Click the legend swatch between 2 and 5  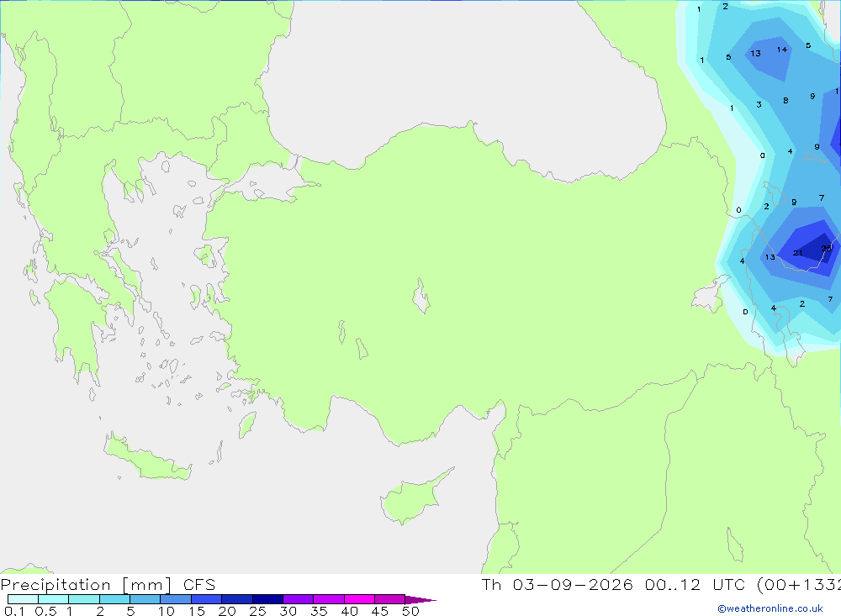[114, 599]
